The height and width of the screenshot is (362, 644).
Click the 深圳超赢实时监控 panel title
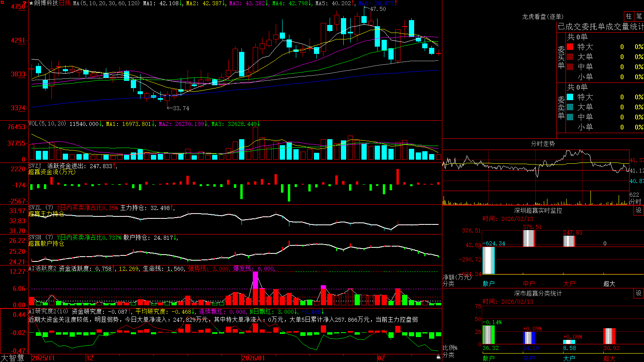point(538,210)
